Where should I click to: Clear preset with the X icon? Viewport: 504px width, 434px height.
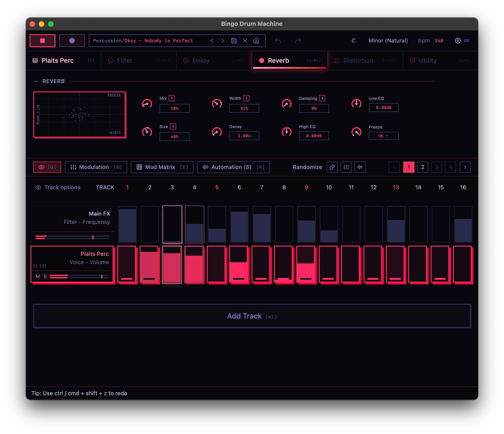[x=245, y=41]
